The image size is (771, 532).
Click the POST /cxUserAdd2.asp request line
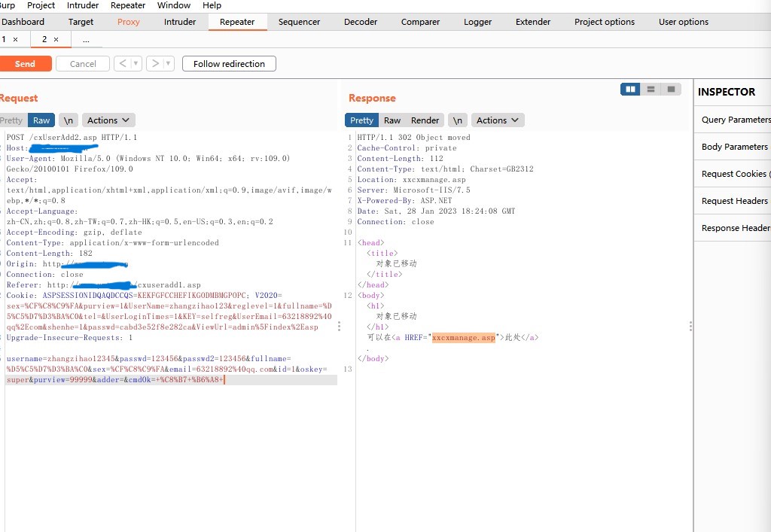coord(72,137)
